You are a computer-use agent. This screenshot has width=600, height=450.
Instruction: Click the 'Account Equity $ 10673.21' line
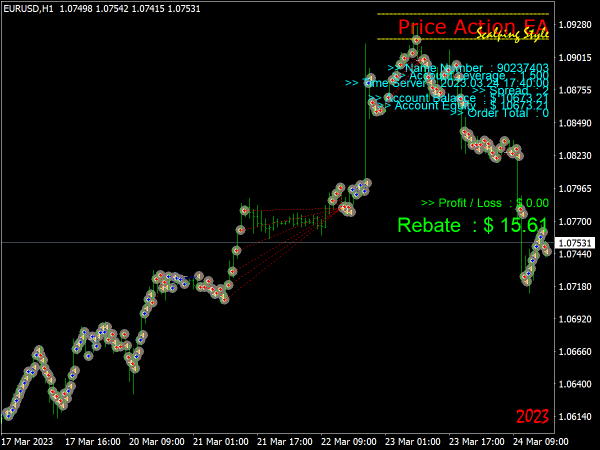click(x=463, y=105)
